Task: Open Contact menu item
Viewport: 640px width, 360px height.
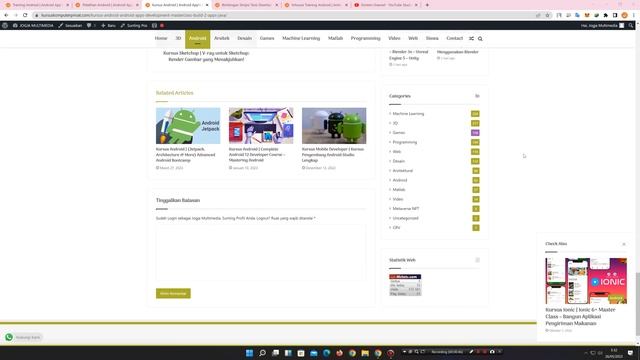Action: click(454, 38)
